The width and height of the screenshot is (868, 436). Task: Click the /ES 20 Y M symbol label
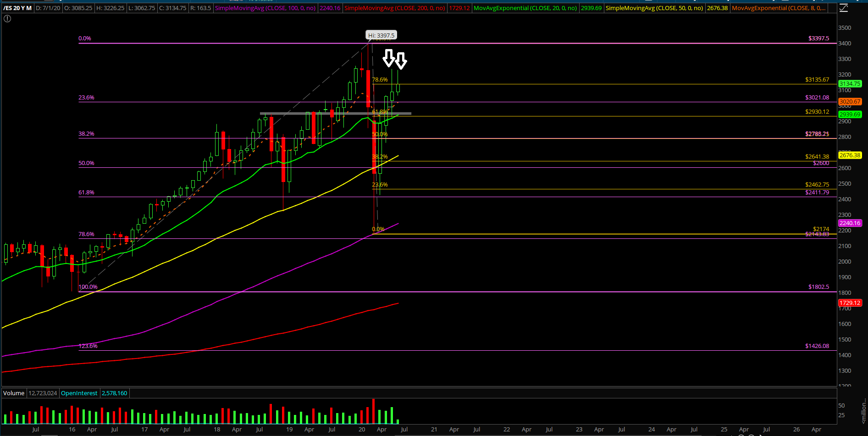pos(17,8)
